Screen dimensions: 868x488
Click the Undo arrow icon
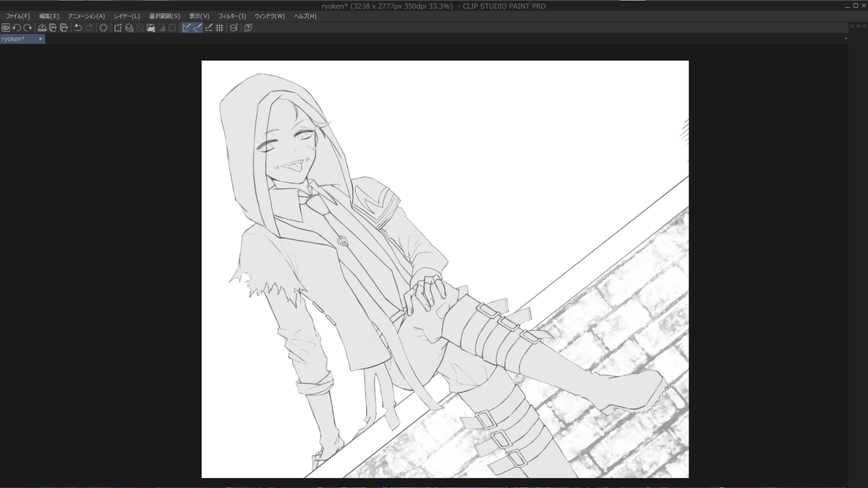[x=78, y=28]
